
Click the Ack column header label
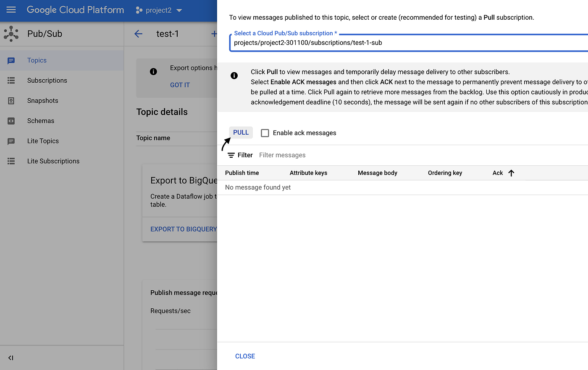click(498, 173)
